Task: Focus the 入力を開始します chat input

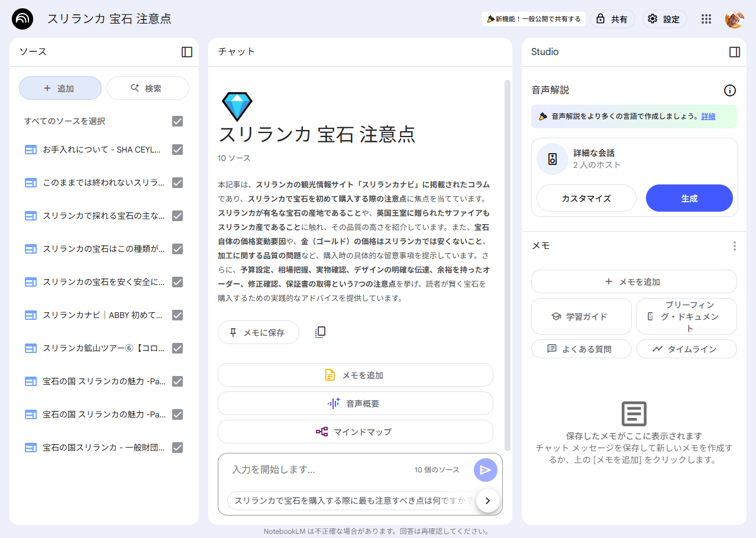Action: tap(319, 470)
